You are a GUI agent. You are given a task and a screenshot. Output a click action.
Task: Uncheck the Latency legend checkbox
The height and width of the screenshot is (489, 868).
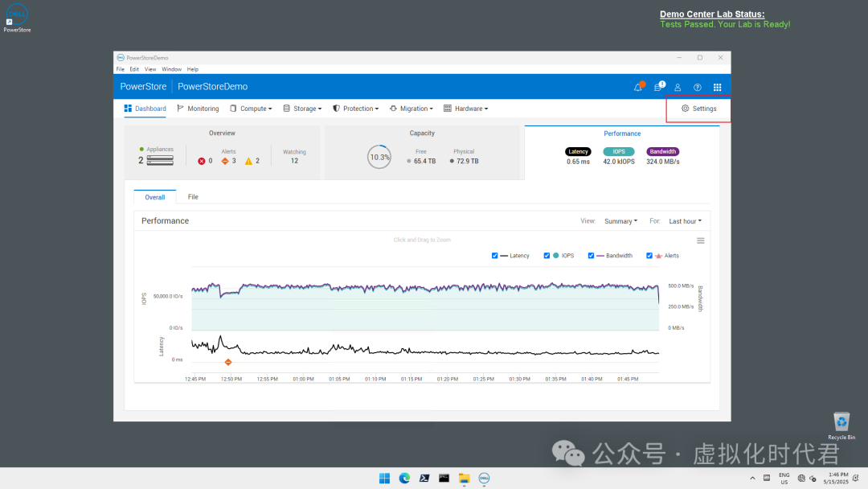point(495,256)
